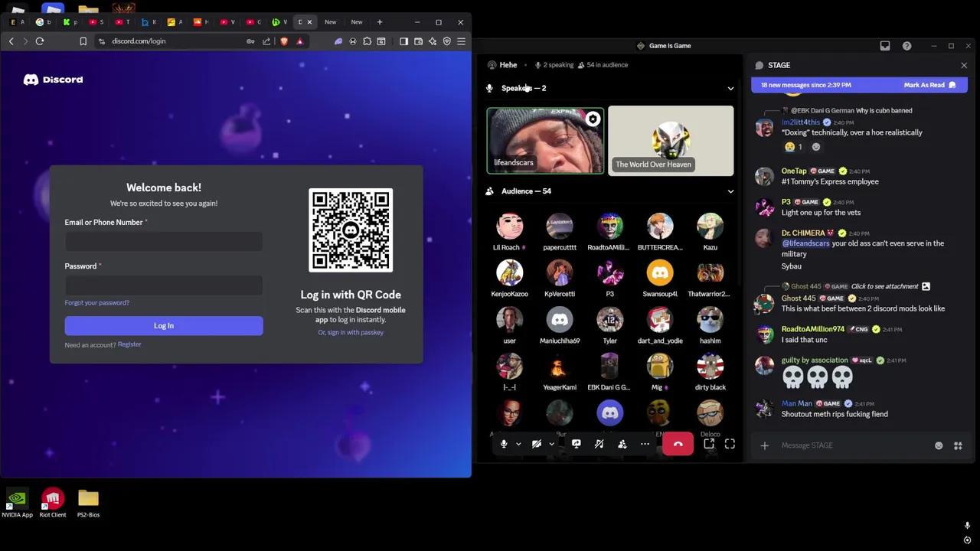The image size is (980, 551).
Task: Click the Maniuchiha69 audience avatar
Action: pos(560,320)
